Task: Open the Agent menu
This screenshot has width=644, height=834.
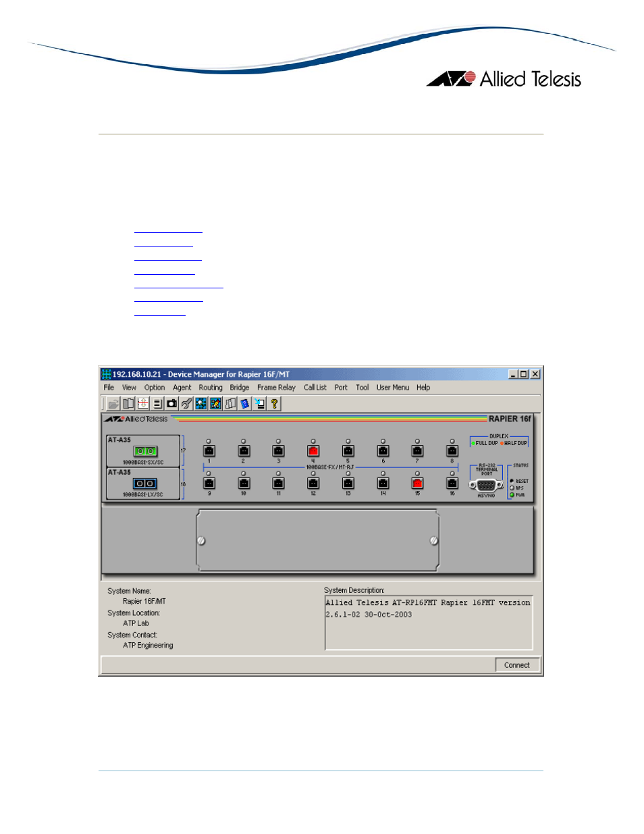Action: coord(182,388)
